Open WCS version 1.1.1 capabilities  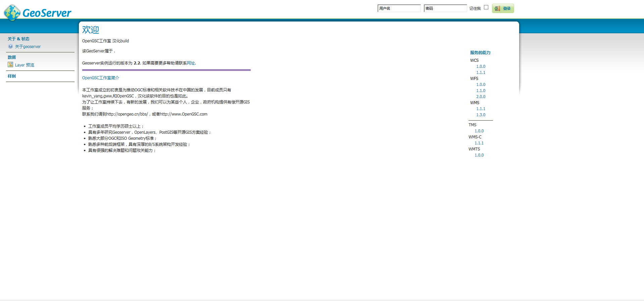coord(481,73)
